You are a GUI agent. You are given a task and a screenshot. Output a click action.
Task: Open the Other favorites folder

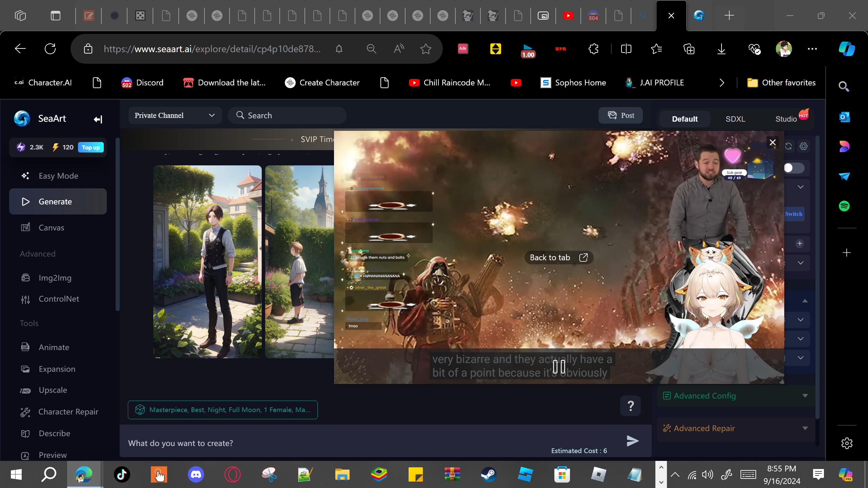coord(781,83)
